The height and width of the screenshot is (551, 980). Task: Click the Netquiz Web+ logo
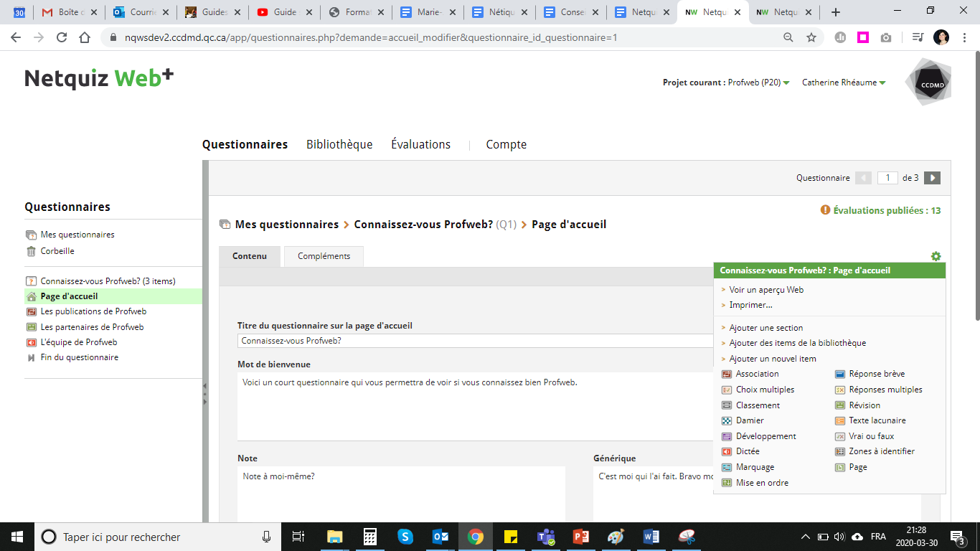[x=99, y=78]
